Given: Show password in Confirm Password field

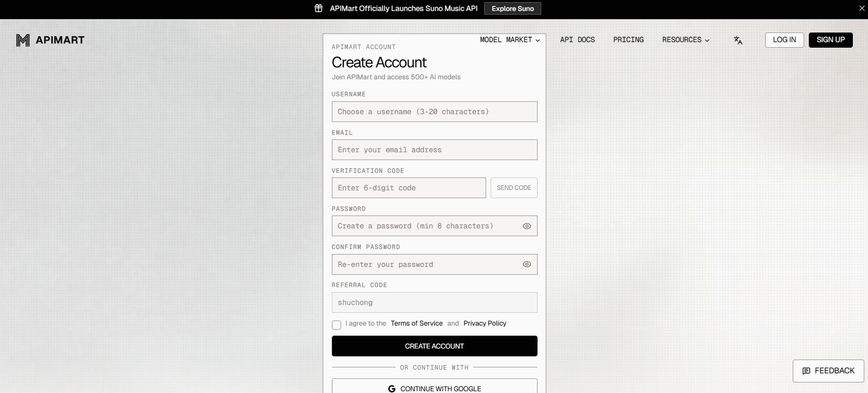Looking at the screenshot, I should pyautogui.click(x=527, y=265).
